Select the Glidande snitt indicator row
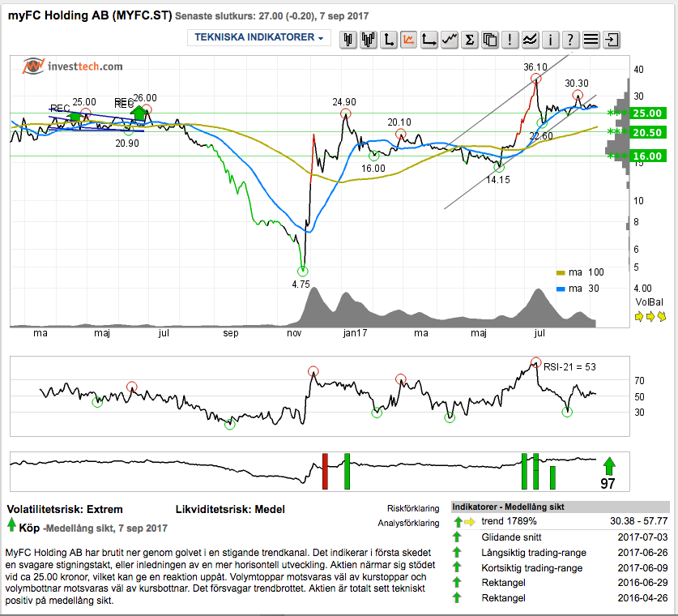The image size is (678, 616). pos(561,537)
